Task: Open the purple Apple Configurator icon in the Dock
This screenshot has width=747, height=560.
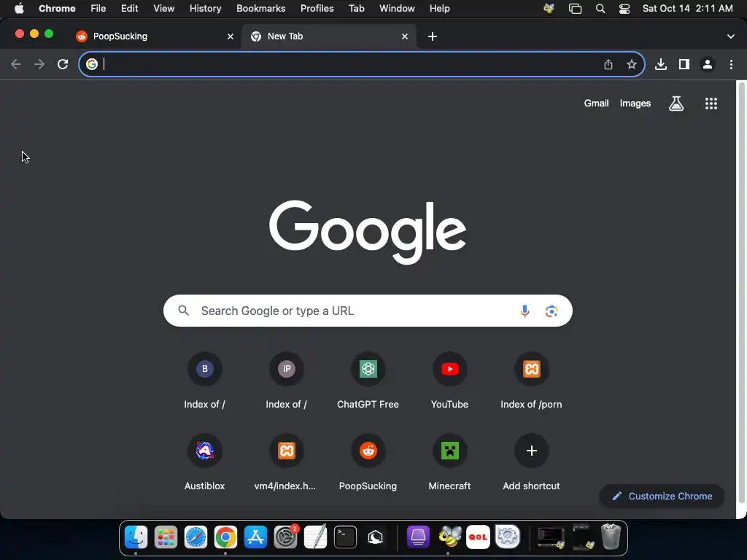Action: pos(418,537)
